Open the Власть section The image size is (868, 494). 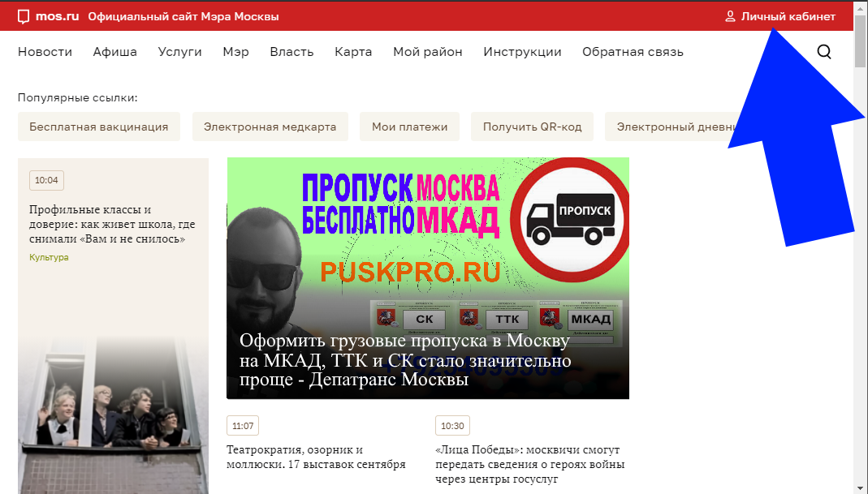(291, 51)
